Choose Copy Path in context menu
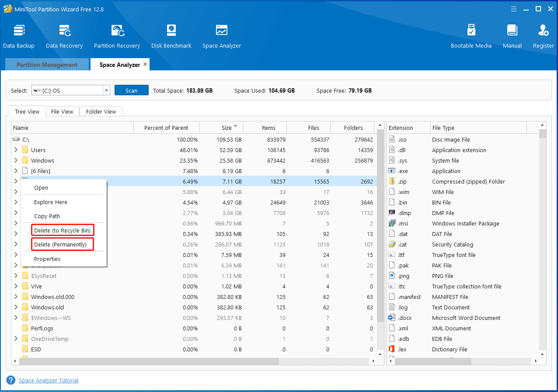This screenshot has height=392, width=558. [63, 216]
